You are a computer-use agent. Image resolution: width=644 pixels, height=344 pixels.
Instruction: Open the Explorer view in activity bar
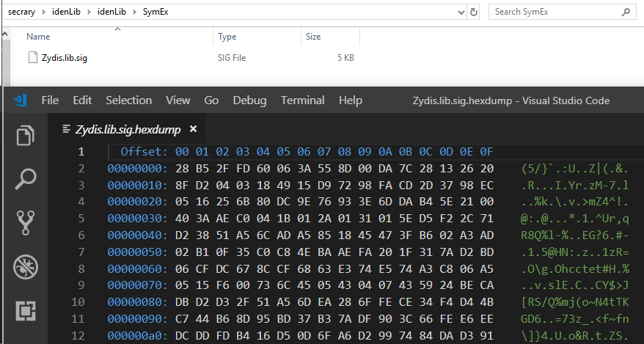26,136
